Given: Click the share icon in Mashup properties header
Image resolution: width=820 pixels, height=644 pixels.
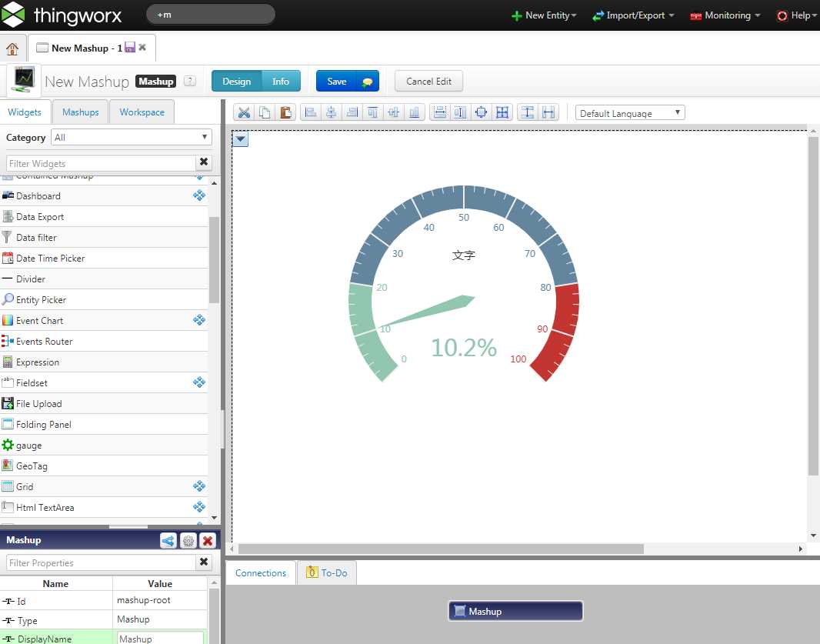Looking at the screenshot, I should coord(168,540).
